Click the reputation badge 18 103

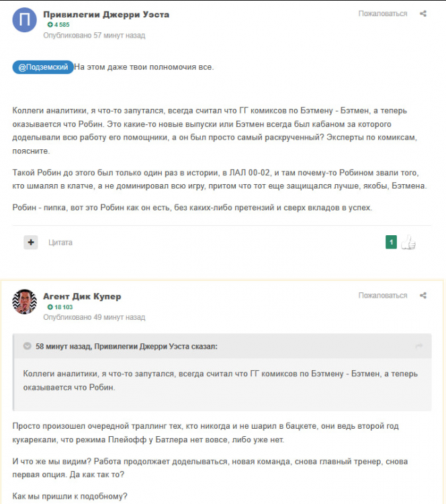coord(60,307)
